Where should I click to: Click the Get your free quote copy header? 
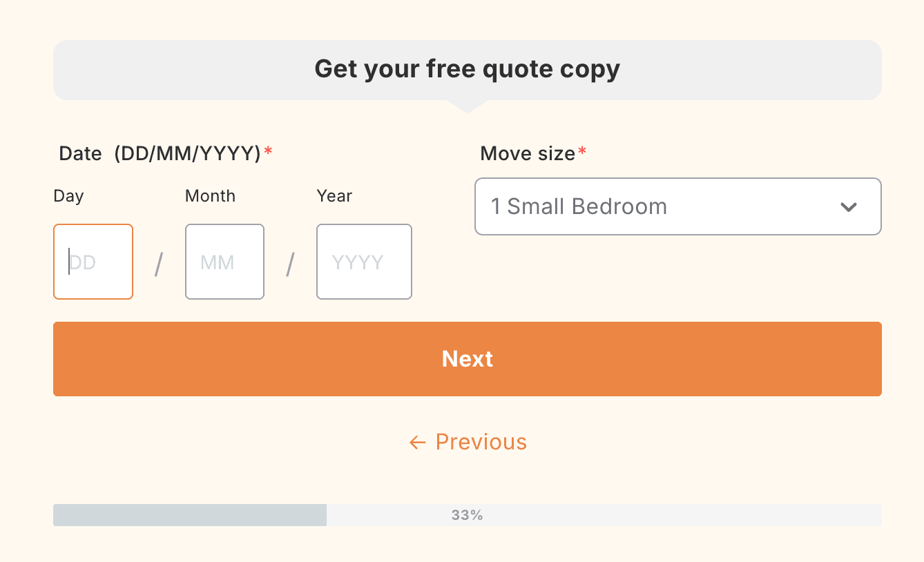click(x=467, y=69)
